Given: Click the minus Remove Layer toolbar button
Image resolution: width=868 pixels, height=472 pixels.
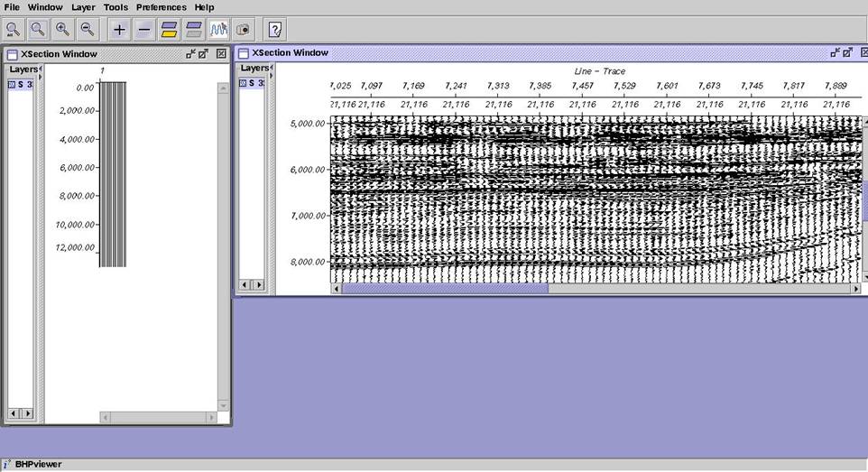Looking at the screenshot, I should point(144,30).
